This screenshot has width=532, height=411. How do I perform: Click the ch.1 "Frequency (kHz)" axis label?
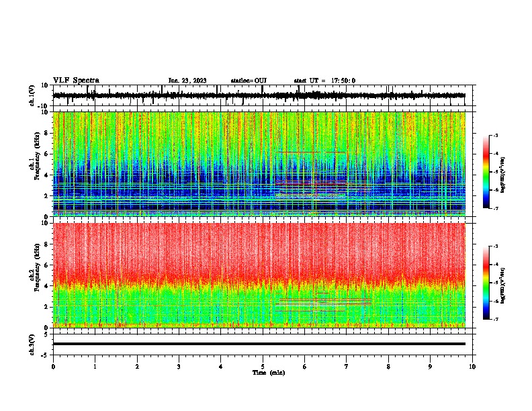pyautogui.click(x=37, y=156)
